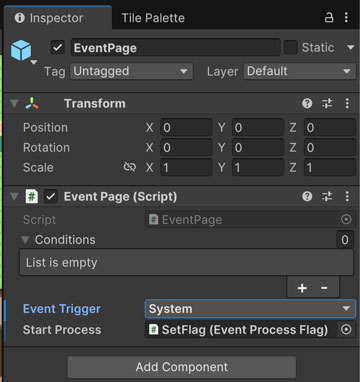
Task: Open object picker for Start Process field
Action: click(x=346, y=330)
